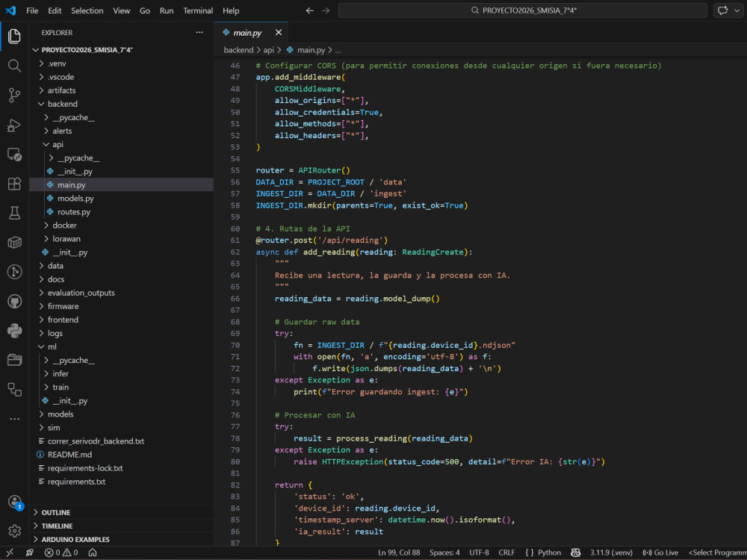Viewport: 747px width, 560px height.
Task: Open the Extensions view
Action: point(14,184)
